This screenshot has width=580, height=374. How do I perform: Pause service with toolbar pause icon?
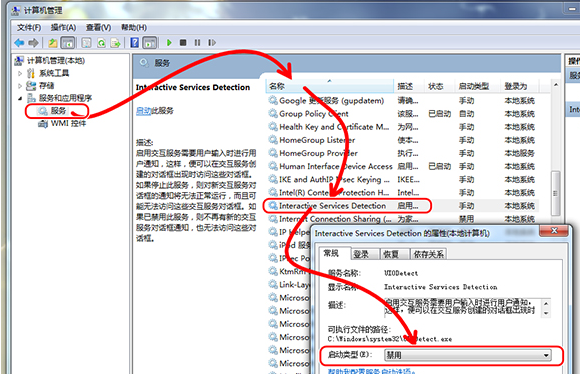[x=197, y=43]
